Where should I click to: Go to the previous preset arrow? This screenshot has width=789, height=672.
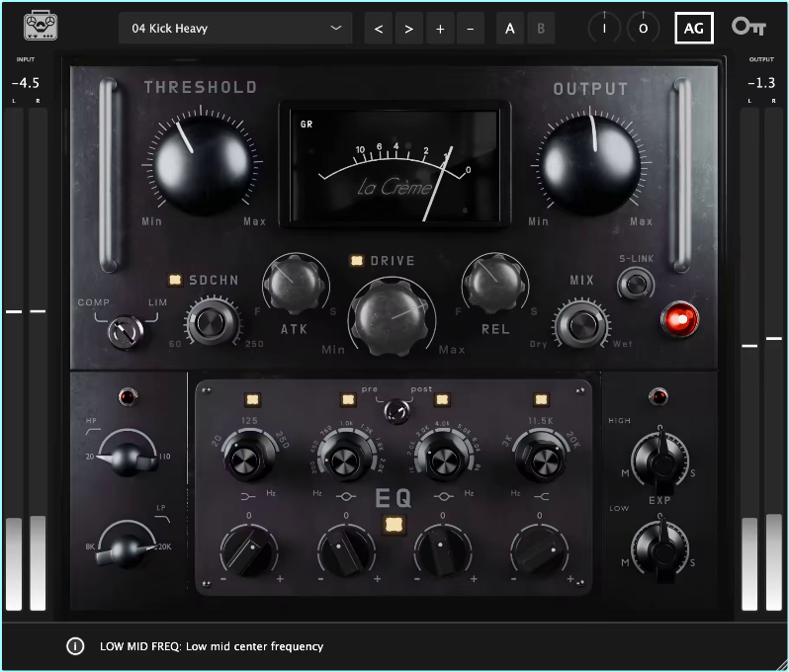(378, 29)
